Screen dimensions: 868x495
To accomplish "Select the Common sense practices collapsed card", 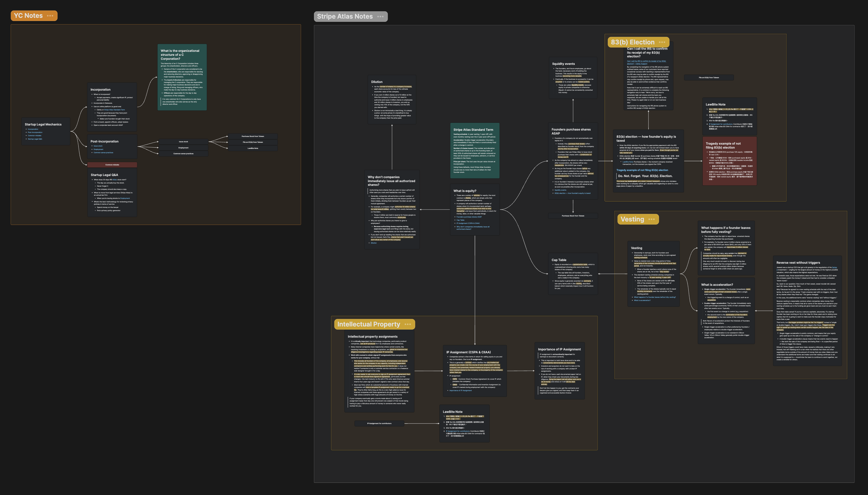I will [x=183, y=154].
